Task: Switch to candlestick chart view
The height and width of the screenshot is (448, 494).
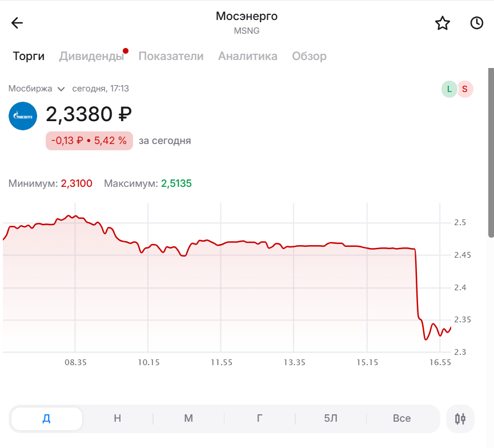Action: [x=460, y=418]
